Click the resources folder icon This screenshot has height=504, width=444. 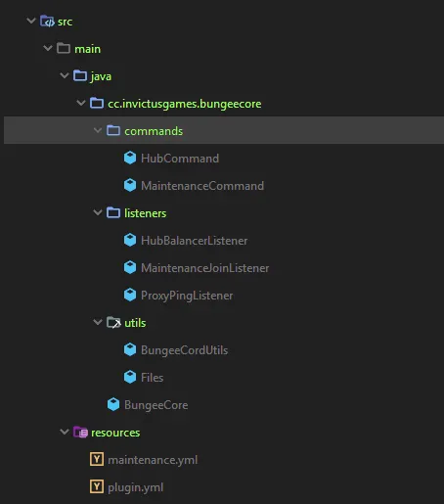coord(80,433)
